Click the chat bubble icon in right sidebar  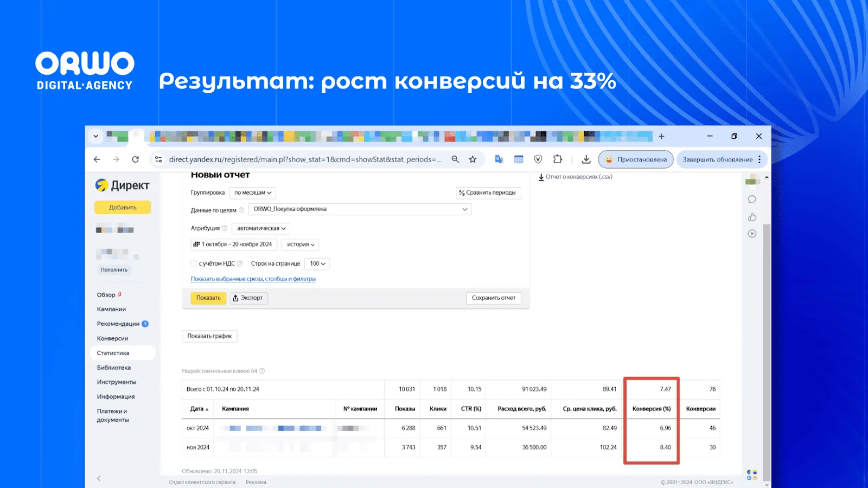(x=752, y=200)
